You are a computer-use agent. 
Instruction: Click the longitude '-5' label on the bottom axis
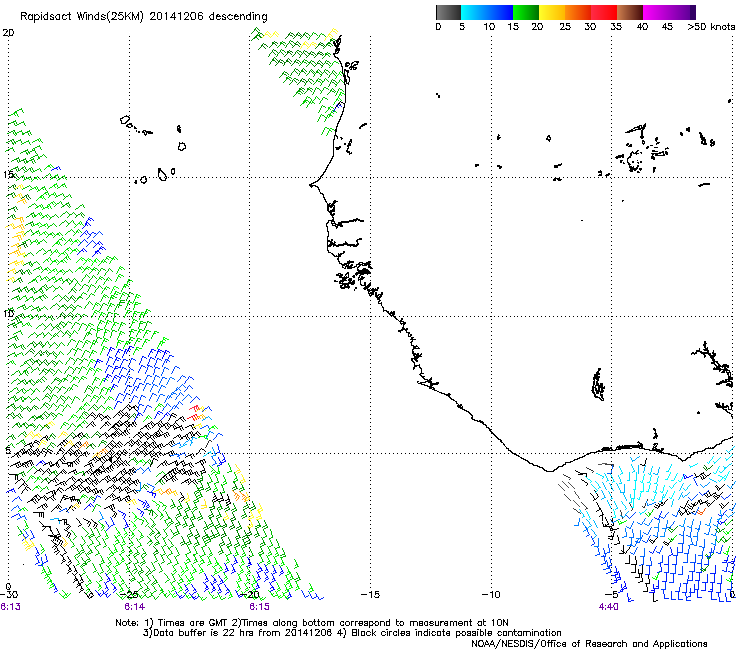point(612,595)
